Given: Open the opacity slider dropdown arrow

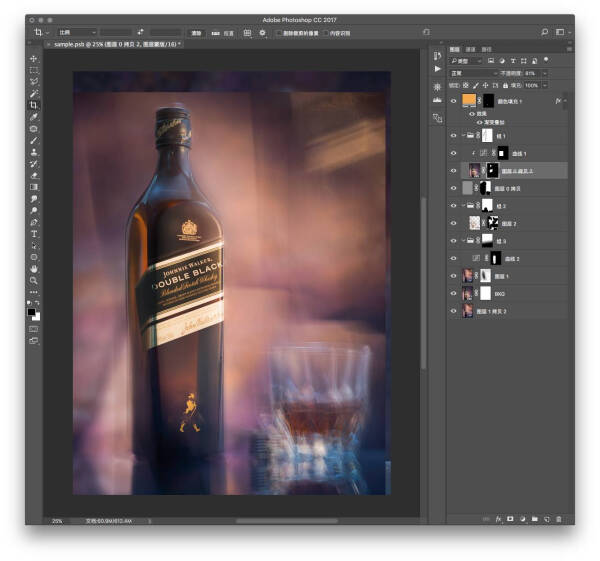Looking at the screenshot, I should pyautogui.click(x=545, y=73).
